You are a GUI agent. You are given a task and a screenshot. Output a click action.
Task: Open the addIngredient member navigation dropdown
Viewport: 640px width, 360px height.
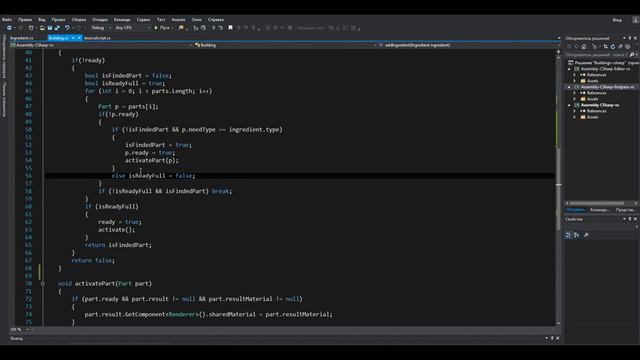[469, 45]
